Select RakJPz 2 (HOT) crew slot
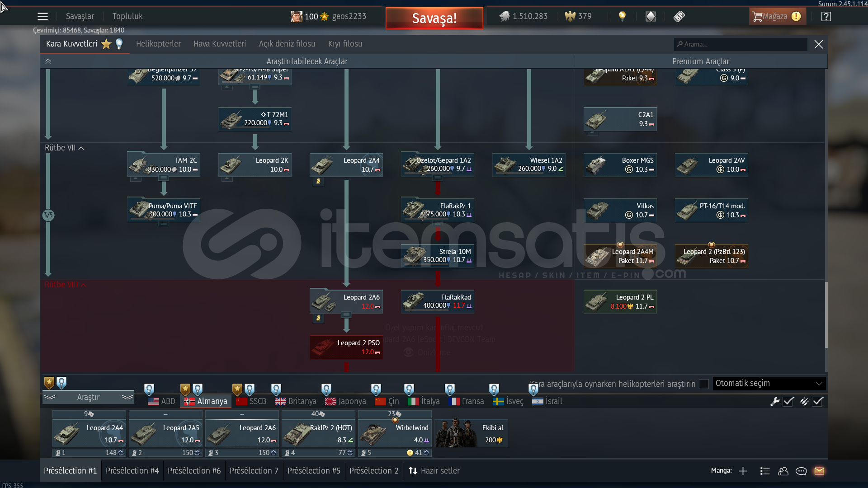The height and width of the screenshot is (488, 868). [x=318, y=433]
